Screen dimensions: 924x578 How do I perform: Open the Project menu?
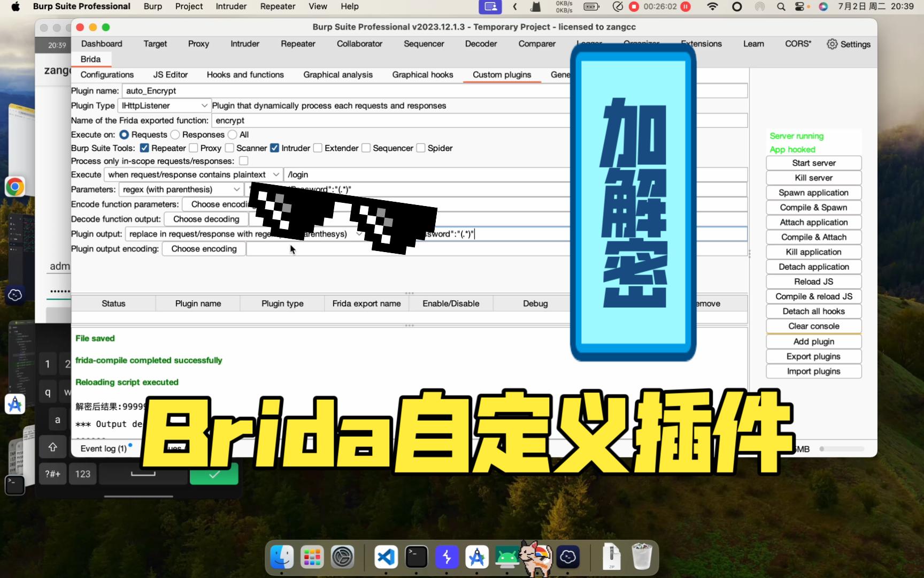coord(189,6)
